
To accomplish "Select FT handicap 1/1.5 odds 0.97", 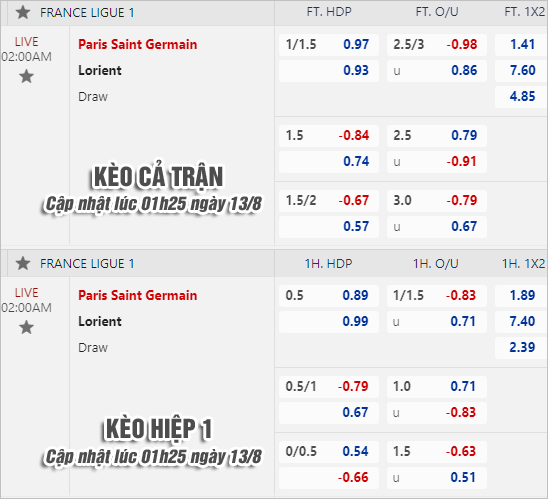I will (329, 45).
